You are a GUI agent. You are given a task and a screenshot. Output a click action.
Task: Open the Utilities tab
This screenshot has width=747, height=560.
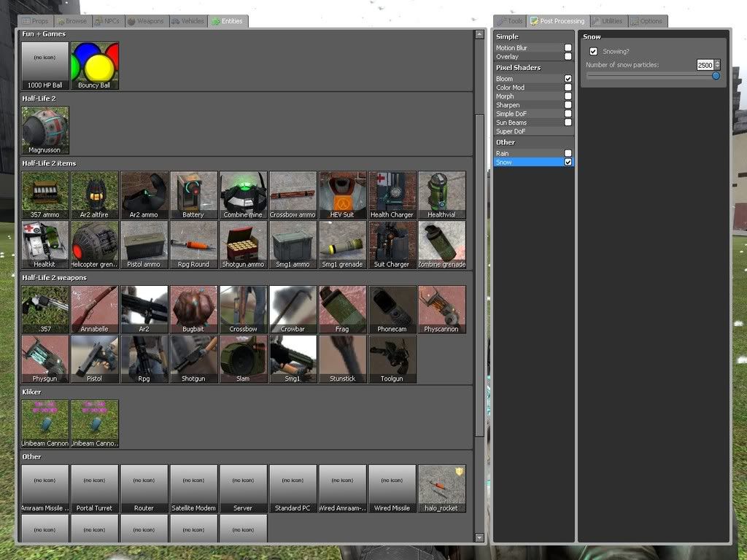pos(608,21)
